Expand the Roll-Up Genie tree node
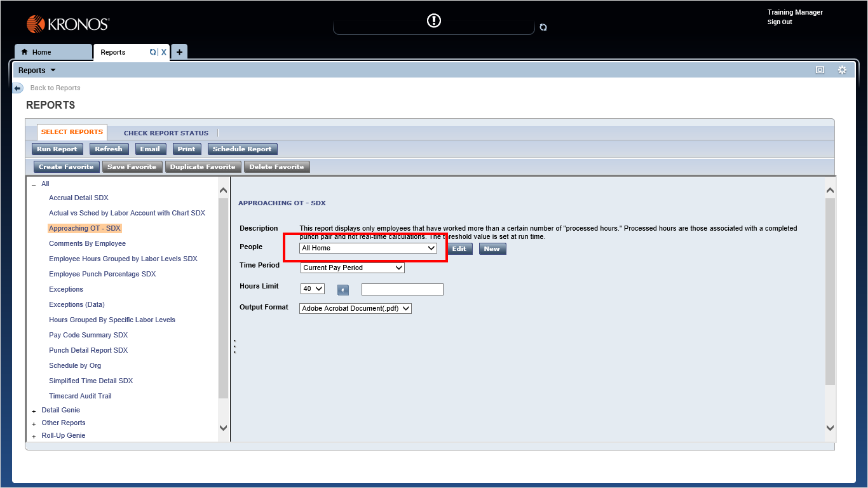 (34, 435)
